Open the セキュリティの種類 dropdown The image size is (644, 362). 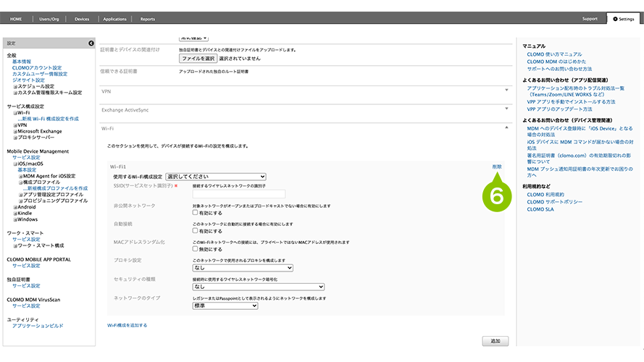259,287
